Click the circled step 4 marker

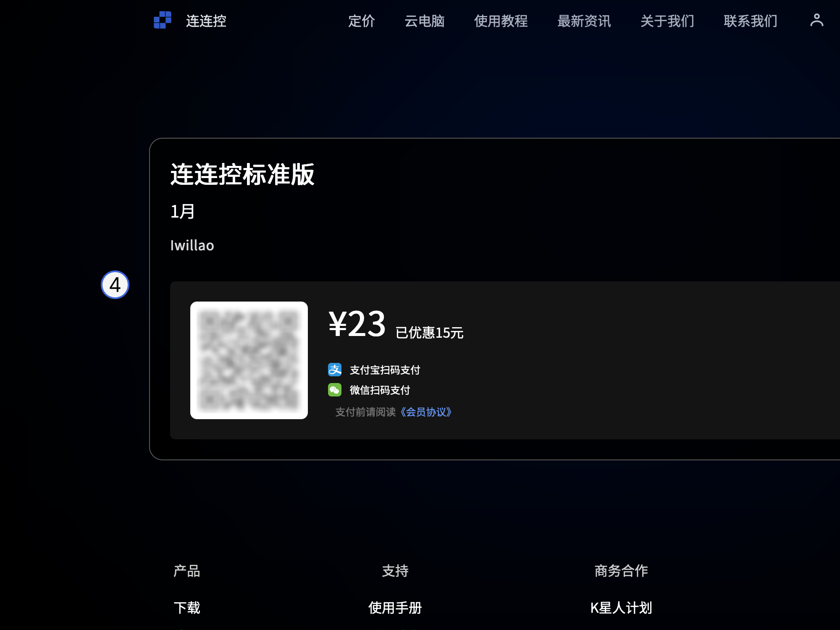tap(115, 285)
